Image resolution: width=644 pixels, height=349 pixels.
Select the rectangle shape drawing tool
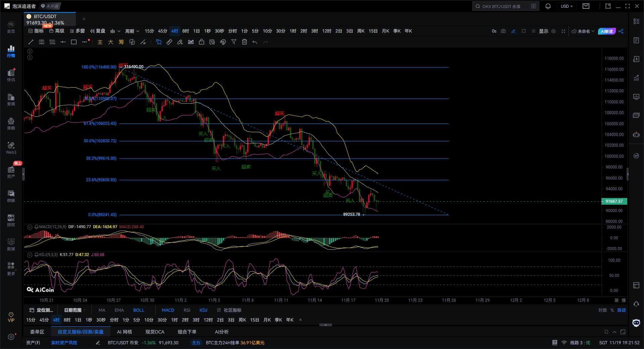coord(74,42)
